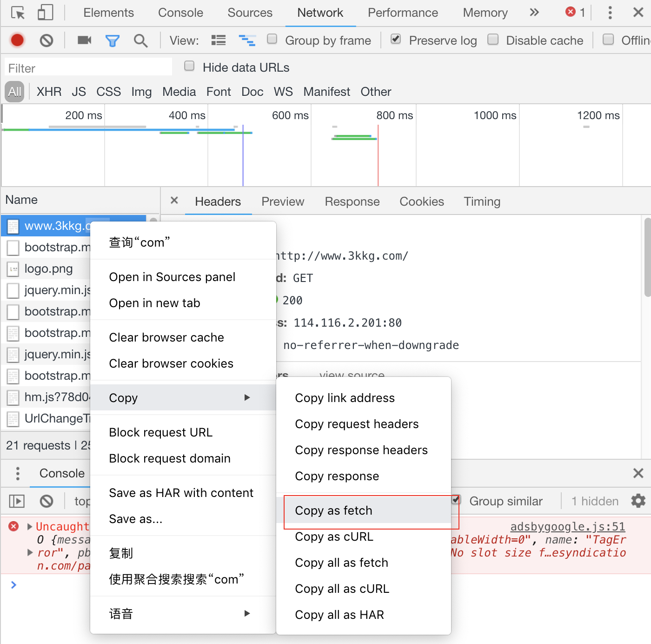The width and height of the screenshot is (651, 644).
Task: Choose Copy as fetch from submenu
Action: point(333,510)
